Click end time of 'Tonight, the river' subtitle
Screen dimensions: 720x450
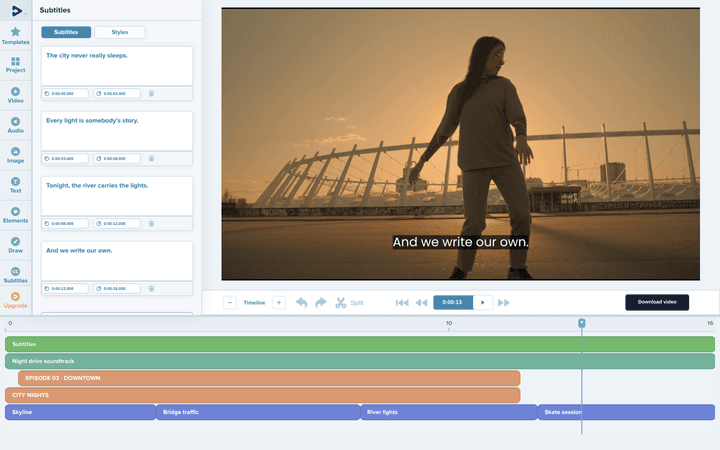point(117,224)
